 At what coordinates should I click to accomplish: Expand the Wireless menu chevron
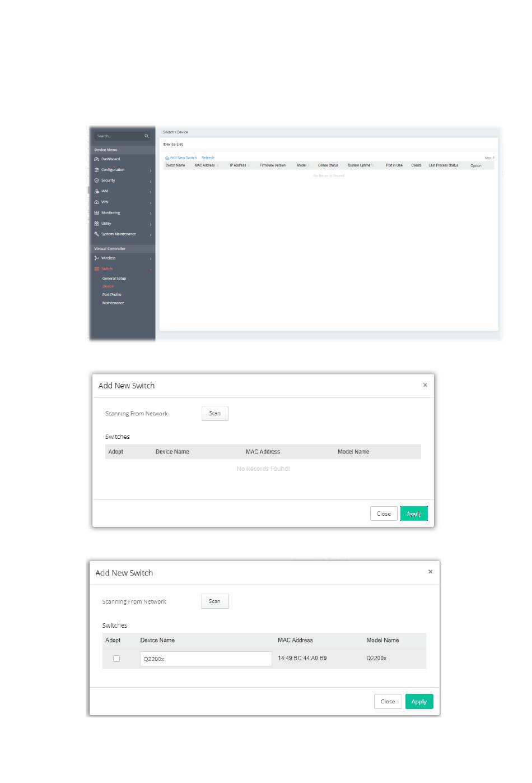pos(151,258)
